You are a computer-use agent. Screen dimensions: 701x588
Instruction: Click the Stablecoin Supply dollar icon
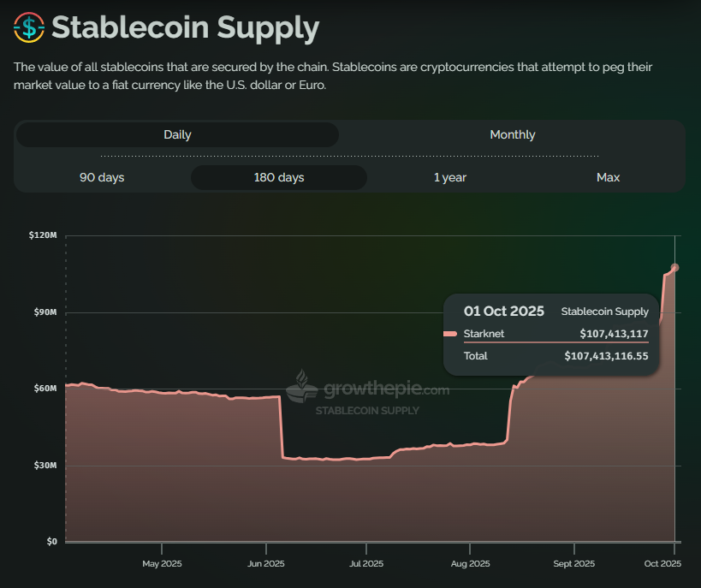click(29, 27)
